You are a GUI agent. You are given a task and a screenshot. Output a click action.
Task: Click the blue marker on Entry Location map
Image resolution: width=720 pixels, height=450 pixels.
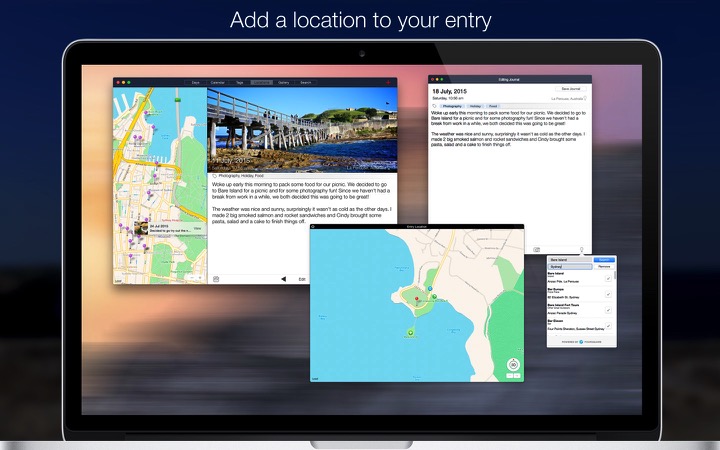tap(430, 288)
